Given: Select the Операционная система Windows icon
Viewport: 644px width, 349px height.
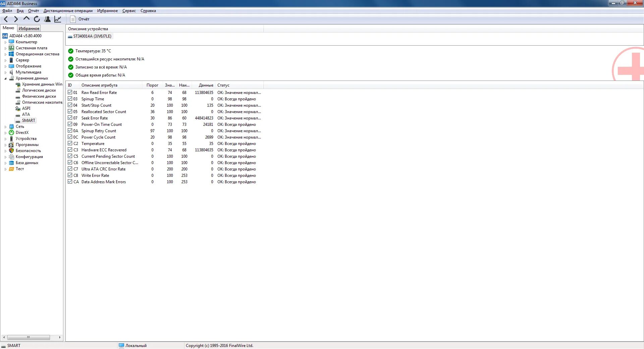Looking at the screenshot, I should click(12, 54).
